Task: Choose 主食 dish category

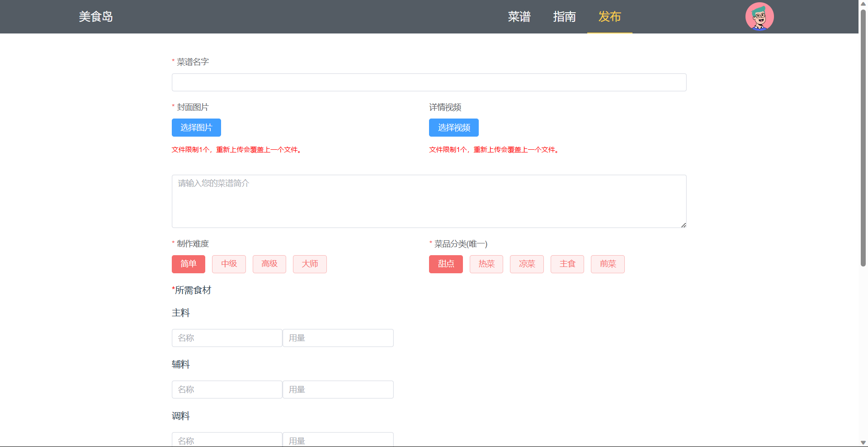Action: pyautogui.click(x=567, y=264)
